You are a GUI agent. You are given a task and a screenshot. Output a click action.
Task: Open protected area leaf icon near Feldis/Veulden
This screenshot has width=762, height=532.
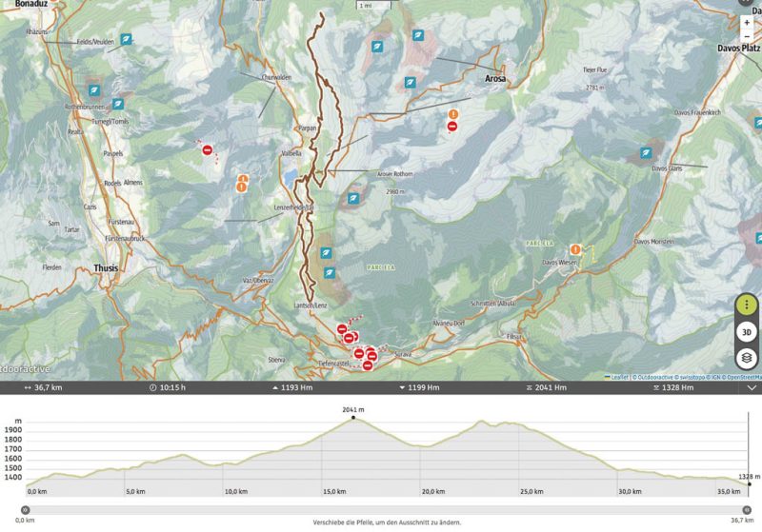126,40
